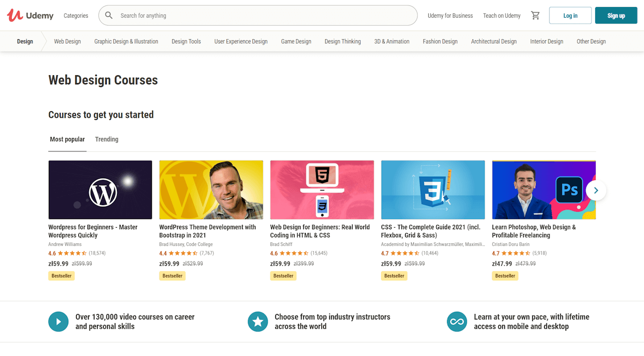Open Teach on Udemy

502,16
